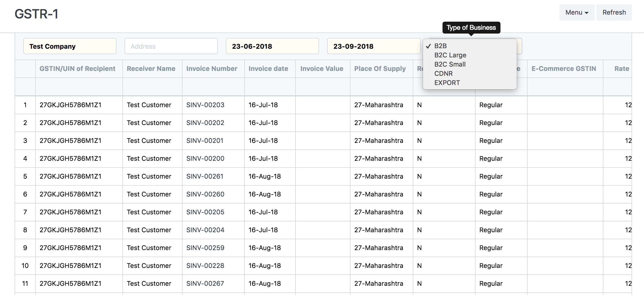Open invoice SINV-00205
The image size is (644, 295).
205,212
